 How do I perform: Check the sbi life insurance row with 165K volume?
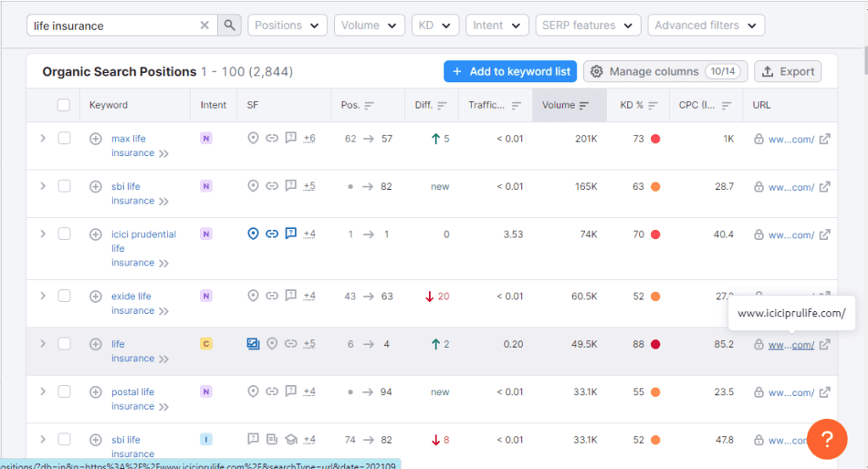pos(64,186)
